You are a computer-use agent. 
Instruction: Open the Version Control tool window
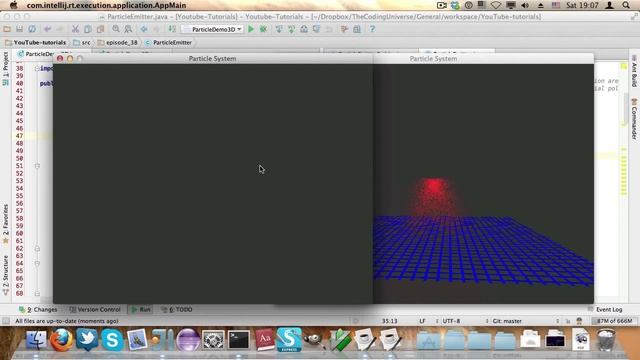95,309
